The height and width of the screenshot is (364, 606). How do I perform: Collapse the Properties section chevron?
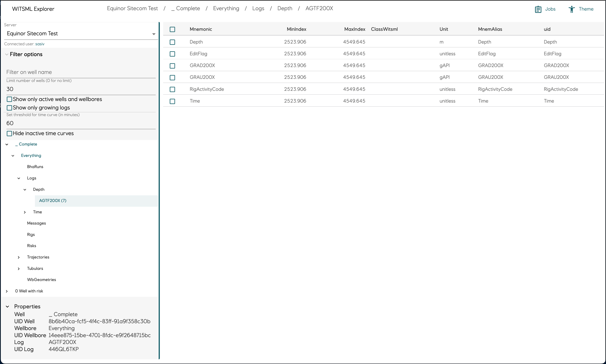coord(8,307)
